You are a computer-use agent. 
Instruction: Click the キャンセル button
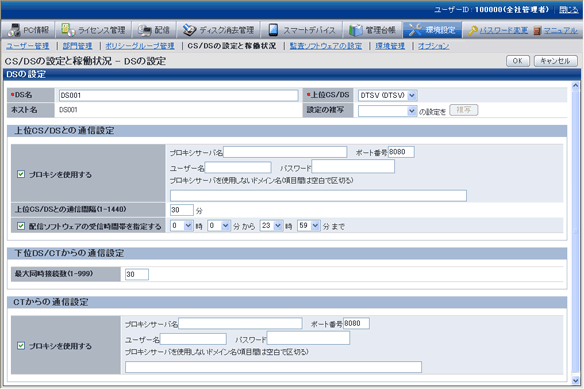coord(555,61)
